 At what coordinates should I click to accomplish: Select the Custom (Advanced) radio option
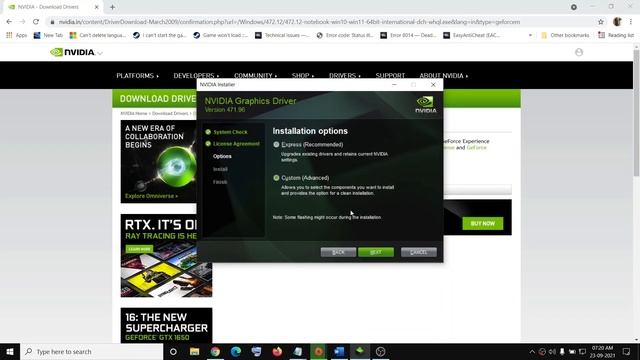[276, 178]
